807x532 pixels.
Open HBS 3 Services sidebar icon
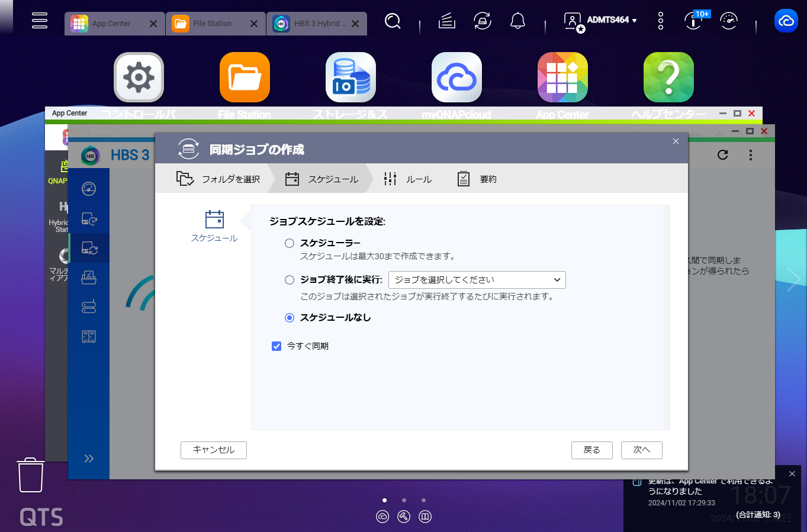click(89, 337)
